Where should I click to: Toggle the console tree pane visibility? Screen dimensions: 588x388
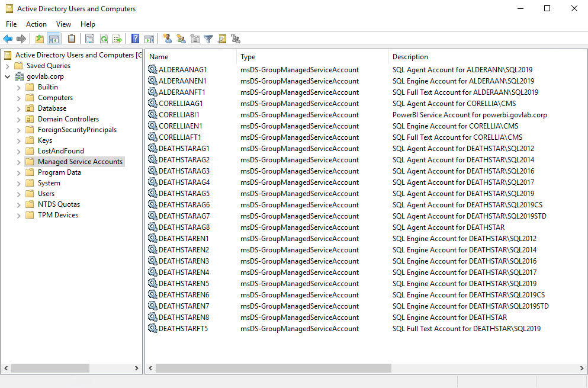click(53, 39)
